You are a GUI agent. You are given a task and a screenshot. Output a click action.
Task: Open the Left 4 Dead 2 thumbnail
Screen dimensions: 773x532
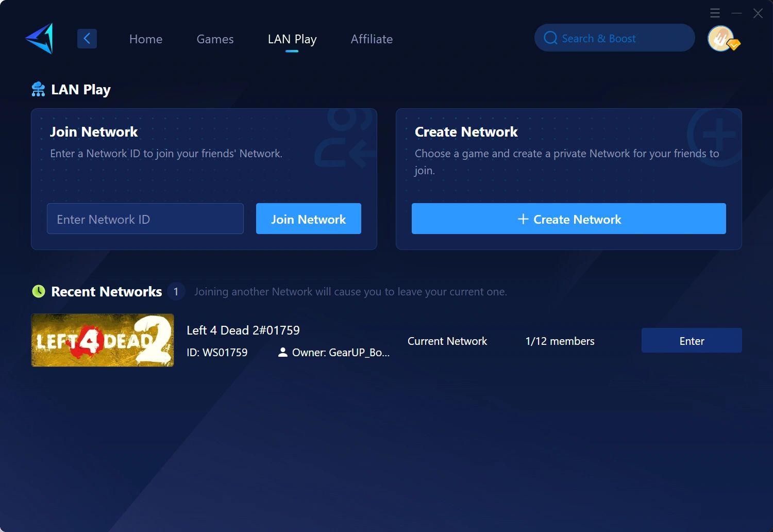point(103,340)
